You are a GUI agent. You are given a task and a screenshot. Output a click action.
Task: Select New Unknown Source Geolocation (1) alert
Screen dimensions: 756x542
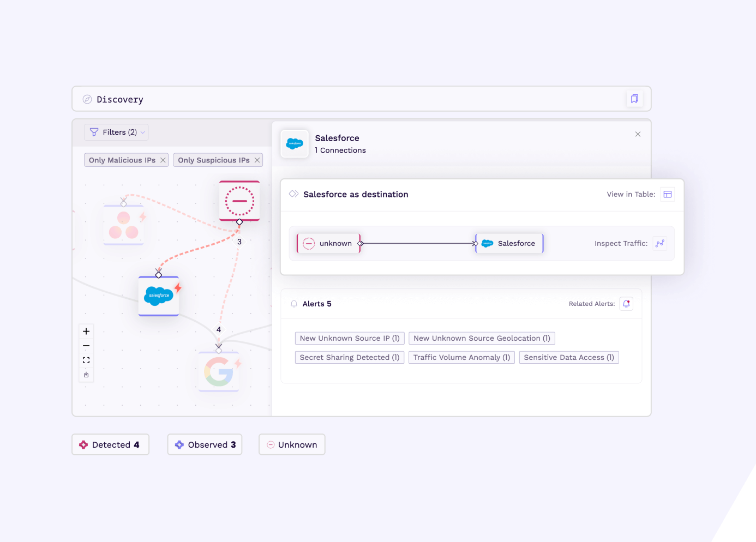(x=482, y=338)
